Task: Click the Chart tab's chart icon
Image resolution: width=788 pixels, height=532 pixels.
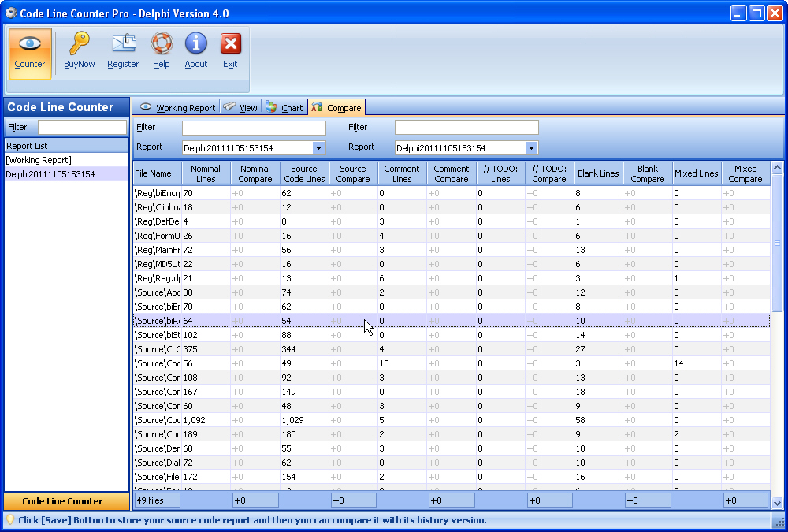Action: [x=273, y=107]
